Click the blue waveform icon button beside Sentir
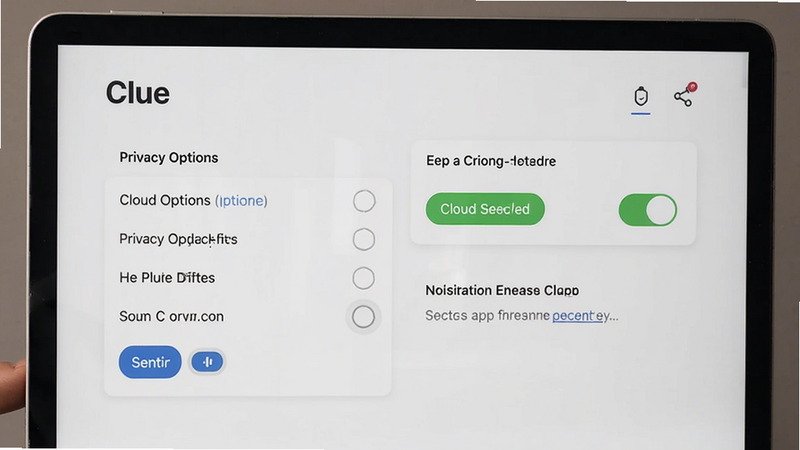This screenshot has height=450, width=800. tap(207, 362)
